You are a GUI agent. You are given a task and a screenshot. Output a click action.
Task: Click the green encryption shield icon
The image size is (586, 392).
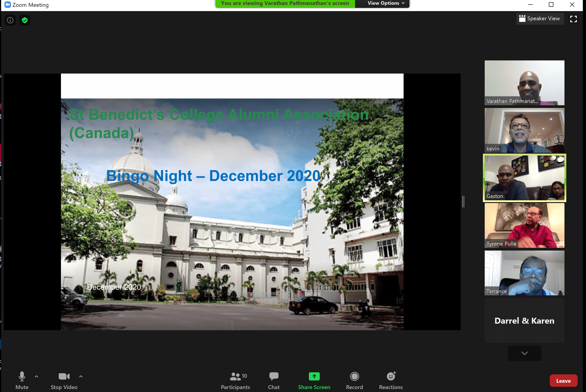(x=24, y=20)
